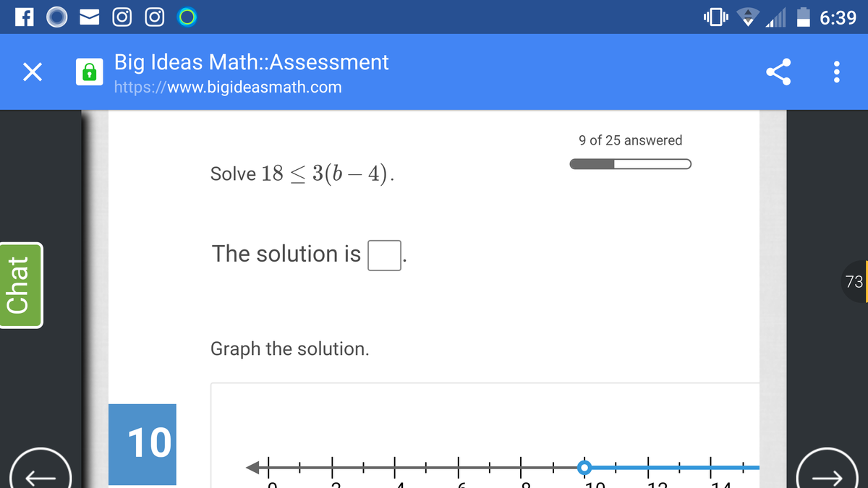Share the page with share icon

point(778,72)
